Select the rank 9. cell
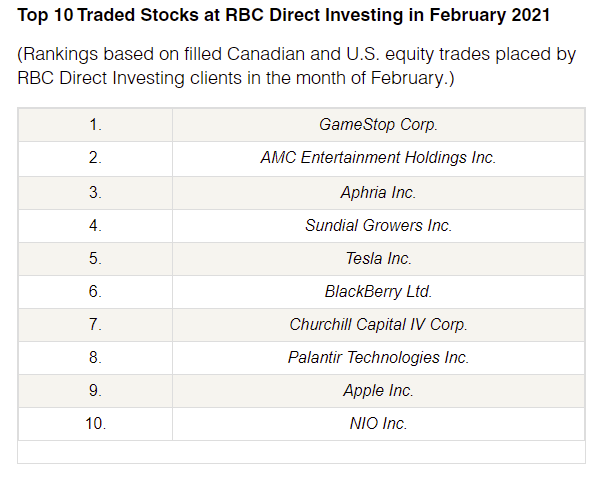Viewport: 605px width, 478px height. (95, 391)
